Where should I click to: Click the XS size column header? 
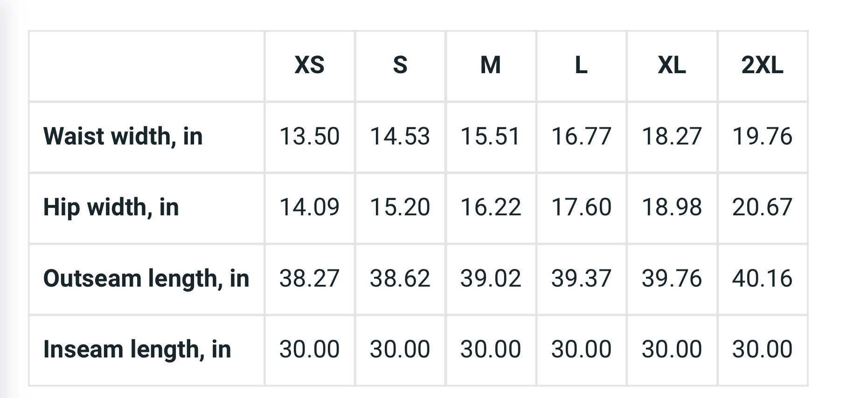309,65
